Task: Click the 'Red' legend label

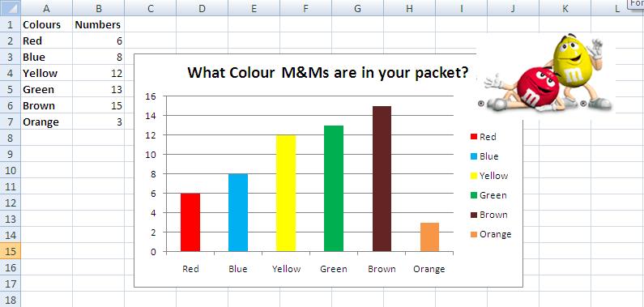Action: pyautogui.click(x=488, y=137)
